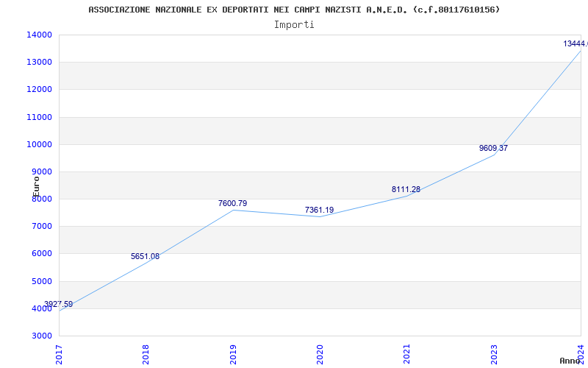Select the 13444 data label at top right
This screenshot has height=368, width=588.
(575, 43)
